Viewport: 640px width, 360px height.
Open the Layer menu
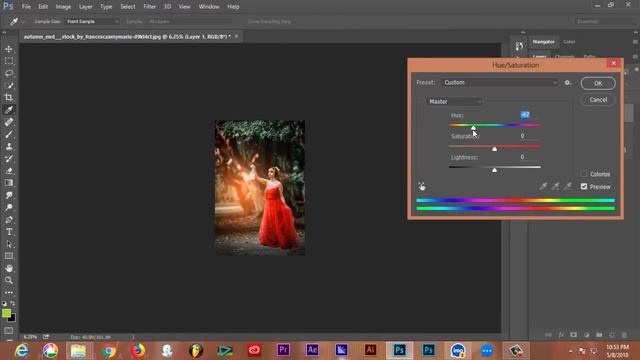[x=85, y=7]
